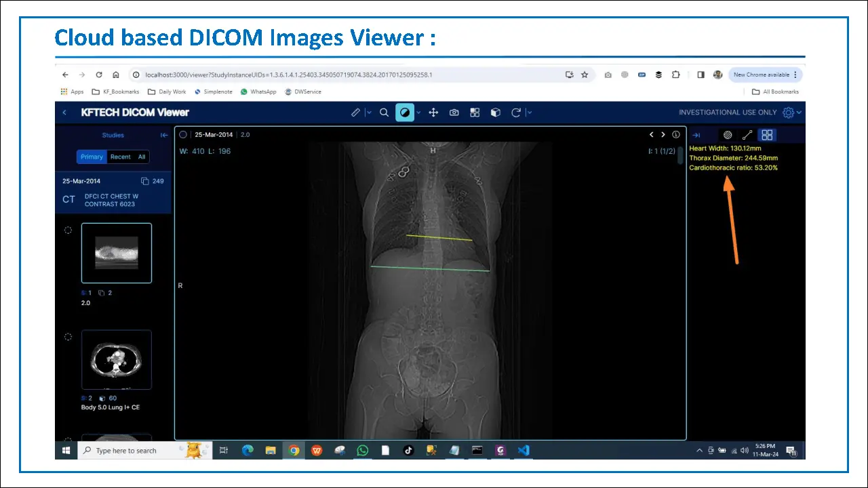Open the Simplenote bookmark

pyautogui.click(x=213, y=91)
